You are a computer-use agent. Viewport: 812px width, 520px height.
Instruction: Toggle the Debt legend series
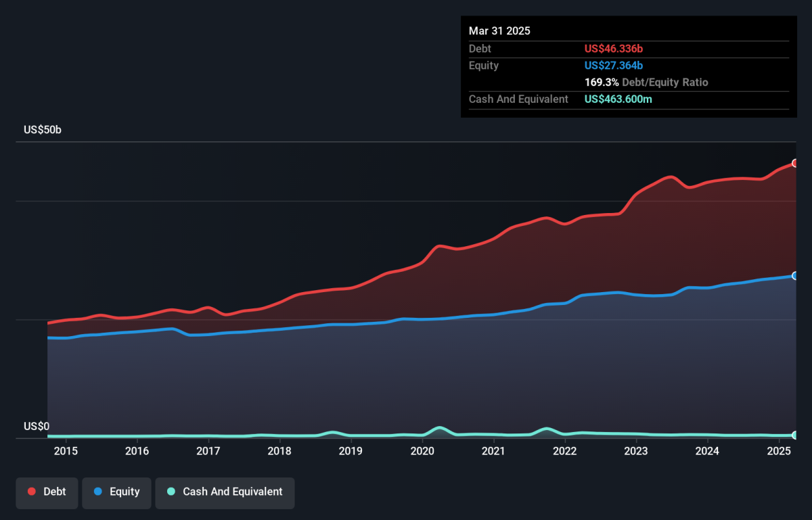(47, 492)
